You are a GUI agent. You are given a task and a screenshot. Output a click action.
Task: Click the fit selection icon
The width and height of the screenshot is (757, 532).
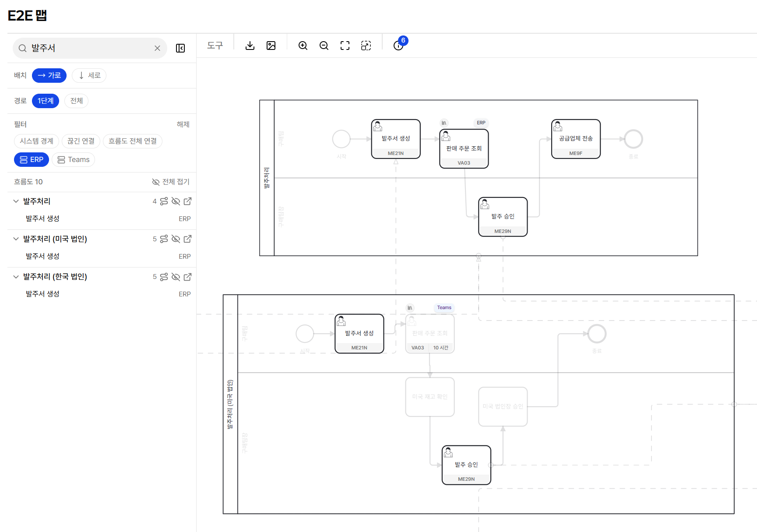[366, 46]
